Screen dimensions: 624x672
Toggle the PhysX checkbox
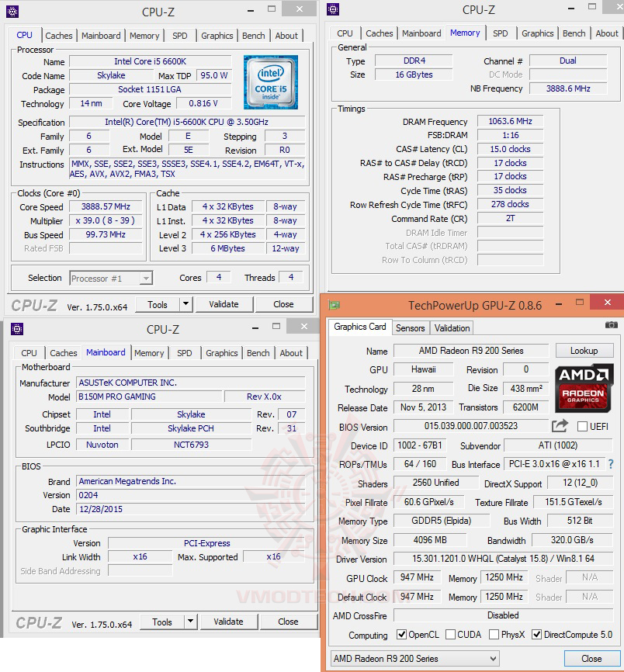click(494, 634)
